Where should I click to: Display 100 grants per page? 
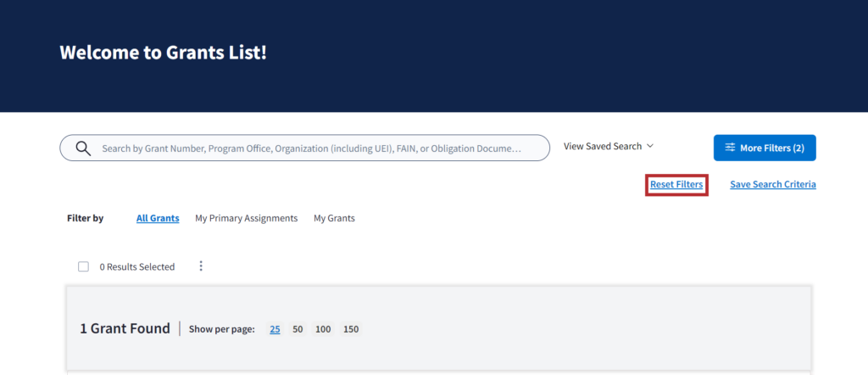pyautogui.click(x=323, y=329)
